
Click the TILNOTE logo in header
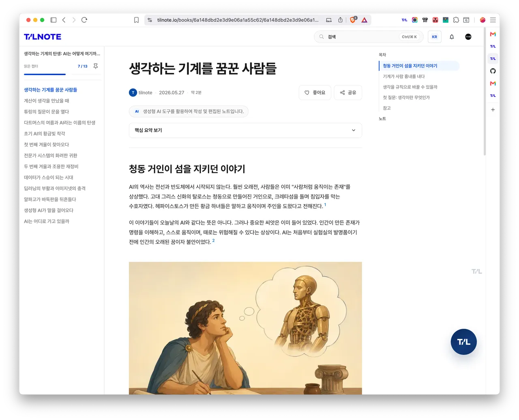click(x=43, y=37)
